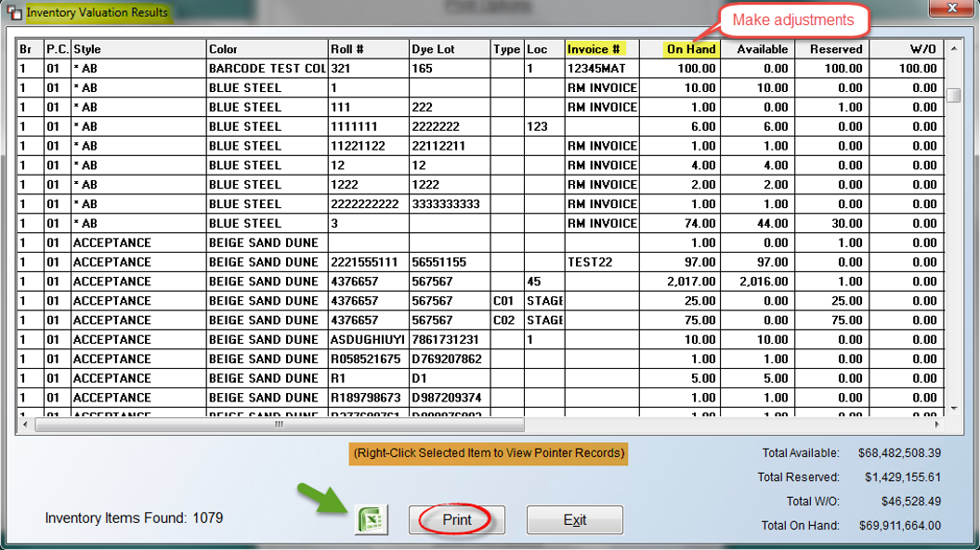Select dye lot D987209374 cell
980x550 pixels.
[x=450, y=398]
